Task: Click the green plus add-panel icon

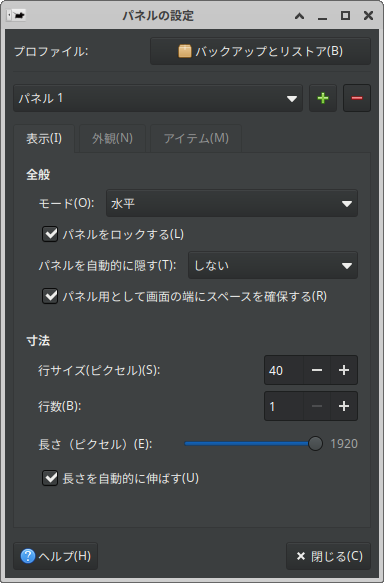Action: click(x=323, y=98)
